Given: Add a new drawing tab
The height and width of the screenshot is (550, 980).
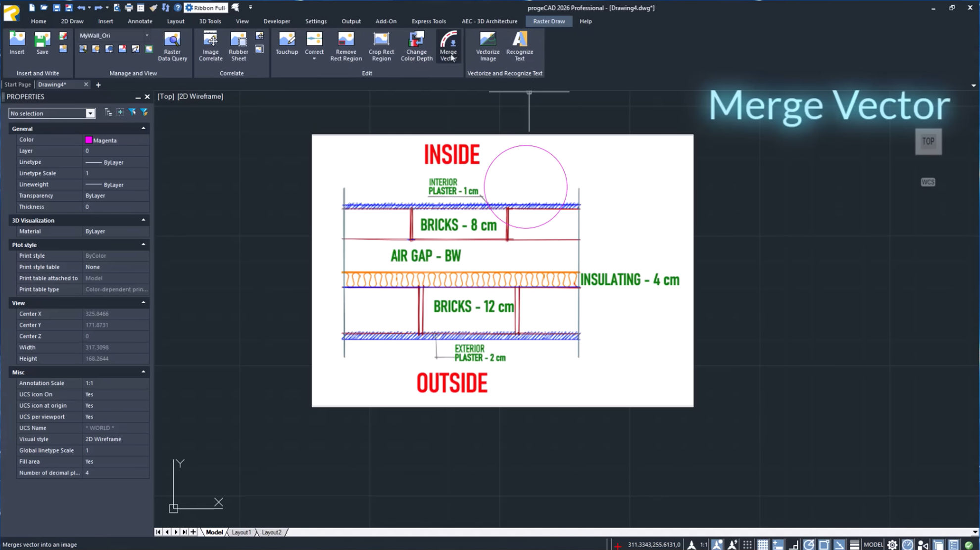Looking at the screenshot, I should click(x=98, y=85).
